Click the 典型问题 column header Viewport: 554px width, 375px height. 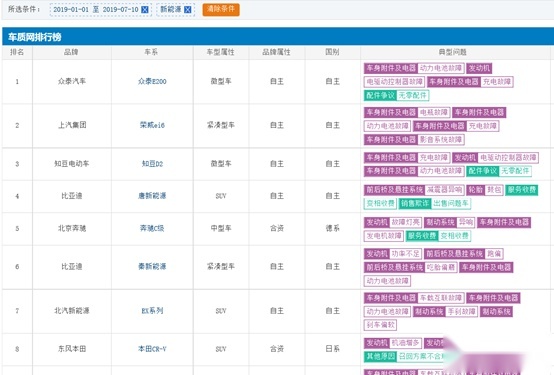453,52
